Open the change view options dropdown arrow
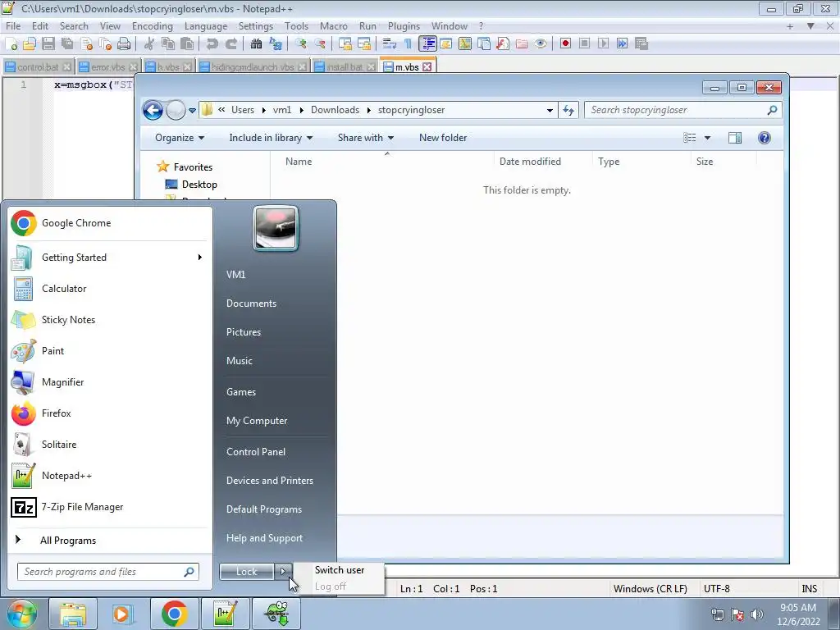 pos(707,138)
